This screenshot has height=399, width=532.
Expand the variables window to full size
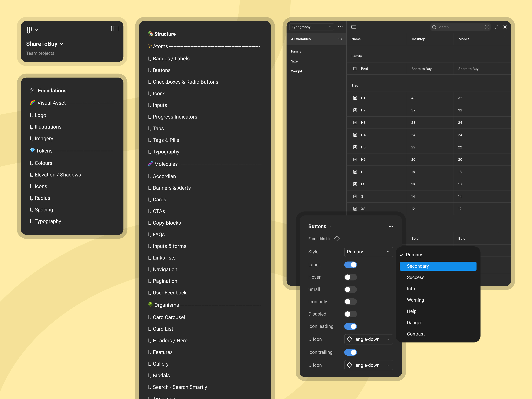point(496,27)
